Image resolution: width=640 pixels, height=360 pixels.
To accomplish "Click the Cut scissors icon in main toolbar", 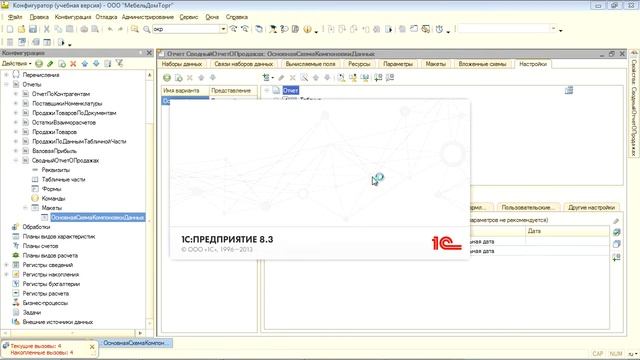I will (47, 29).
